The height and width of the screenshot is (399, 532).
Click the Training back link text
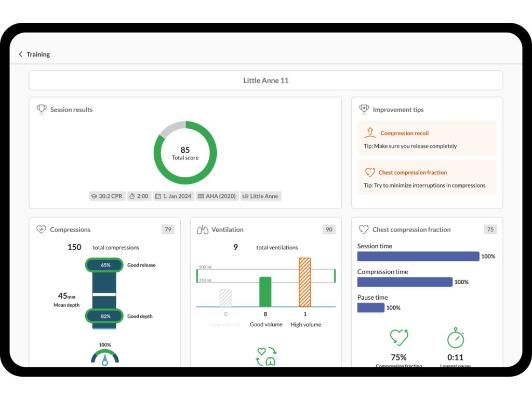pyautogui.click(x=38, y=54)
